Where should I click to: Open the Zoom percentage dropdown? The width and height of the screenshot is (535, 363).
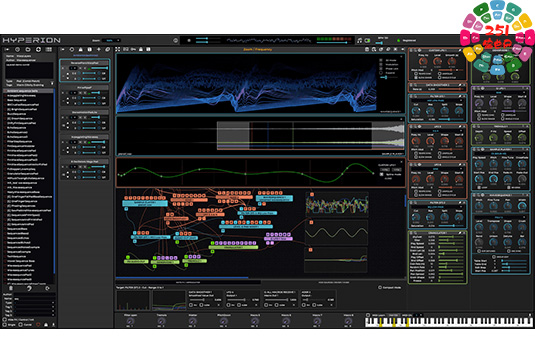tap(111, 40)
